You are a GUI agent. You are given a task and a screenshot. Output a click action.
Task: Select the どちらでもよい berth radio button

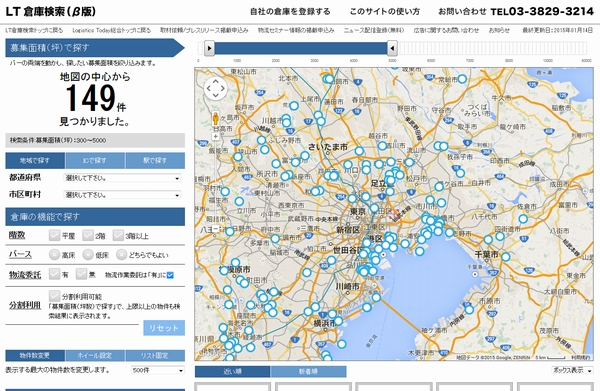click(x=122, y=254)
